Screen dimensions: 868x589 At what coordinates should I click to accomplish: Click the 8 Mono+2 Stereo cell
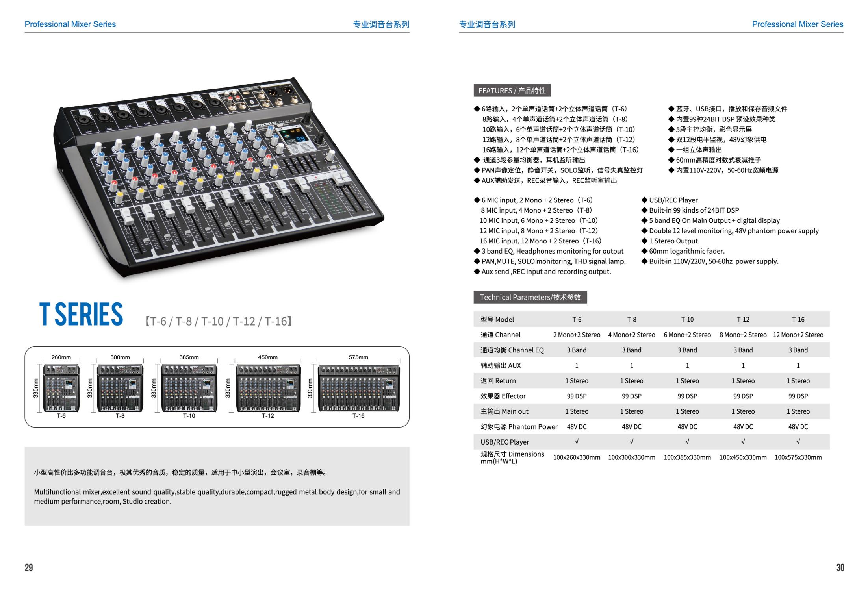pyautogui.click(x=743, y=335)
